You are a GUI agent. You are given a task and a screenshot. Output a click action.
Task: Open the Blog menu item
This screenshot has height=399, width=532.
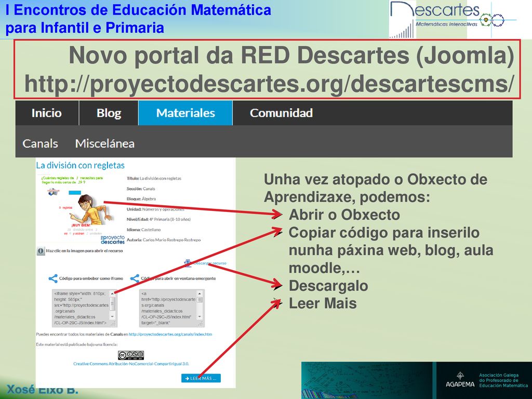[x=109, y=113]
